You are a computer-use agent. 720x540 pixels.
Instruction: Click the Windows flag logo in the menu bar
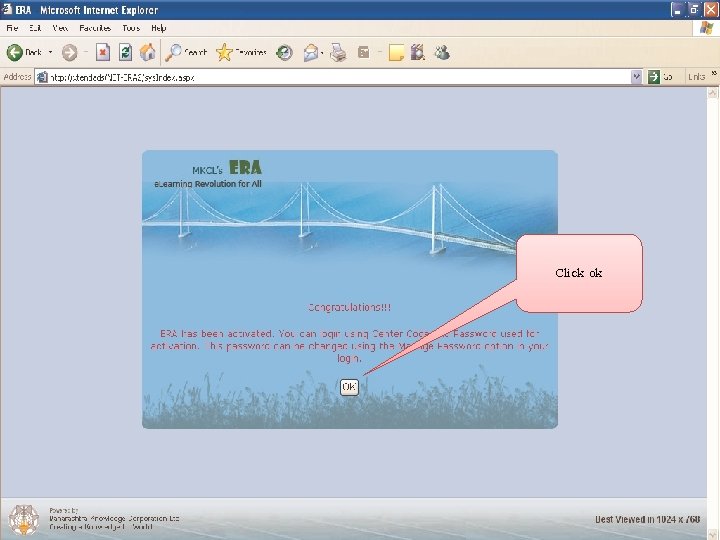click(x=706, y=28)
